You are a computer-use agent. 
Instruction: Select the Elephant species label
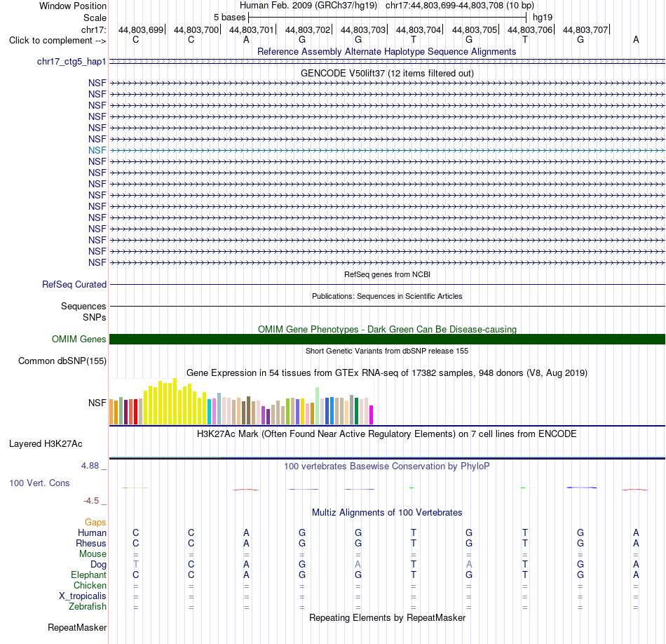[88, 575]
